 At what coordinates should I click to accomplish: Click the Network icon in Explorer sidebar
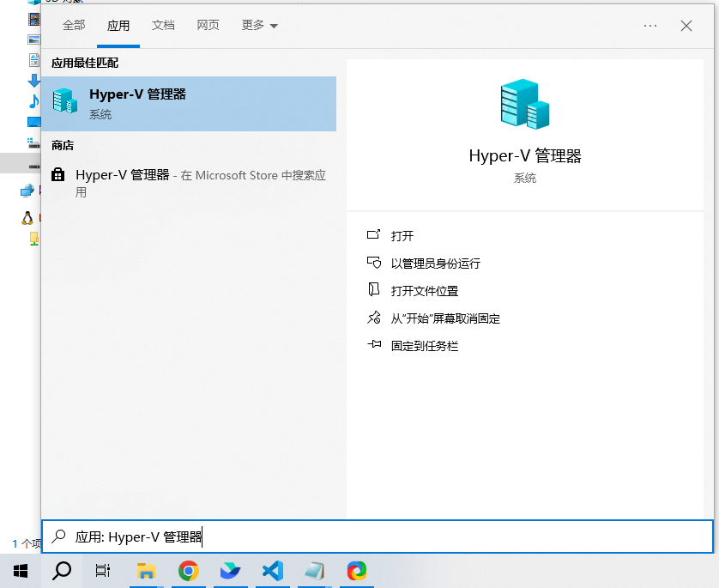click(27, 191)
